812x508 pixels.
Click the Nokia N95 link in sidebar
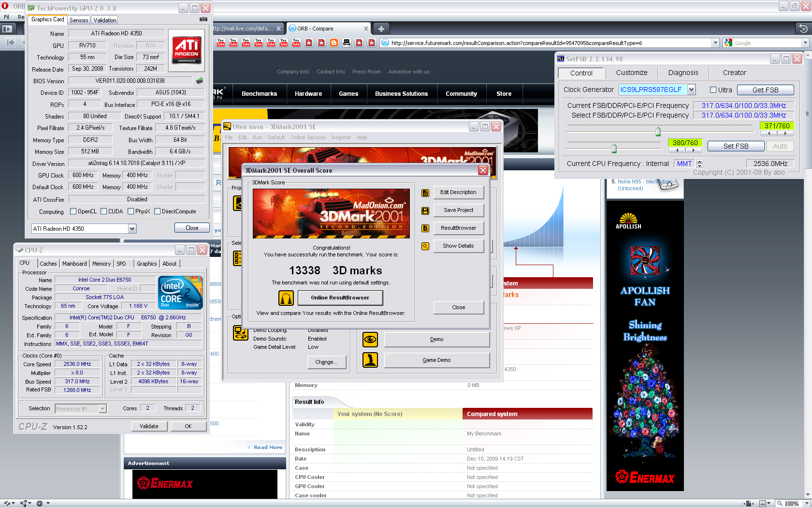pos(644,185)
